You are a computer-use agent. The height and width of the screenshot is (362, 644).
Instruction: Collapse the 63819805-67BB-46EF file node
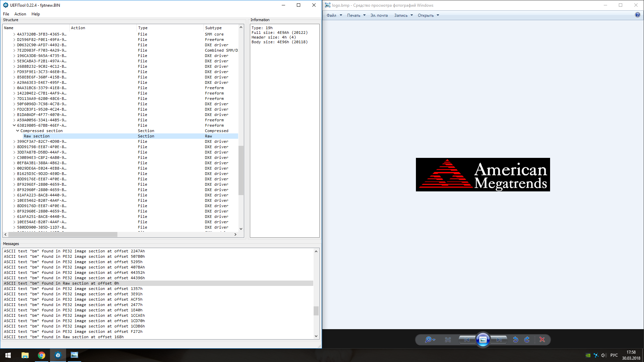click(x=14, y=125)
